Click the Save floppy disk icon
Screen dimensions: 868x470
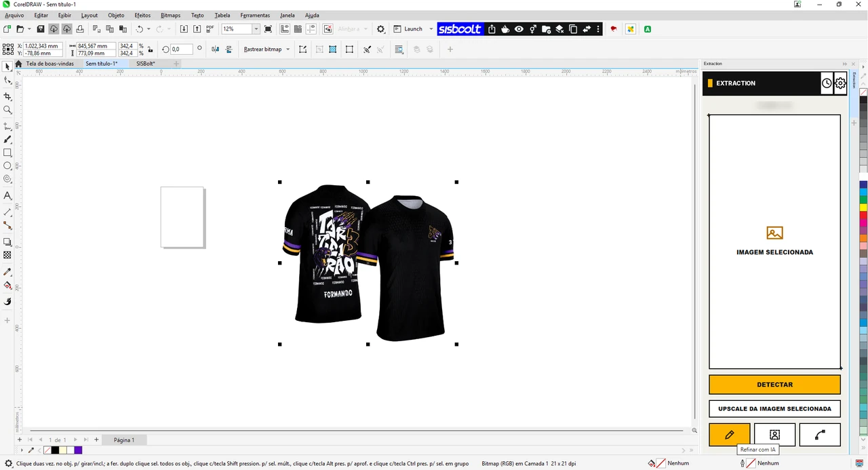coord(41,29)
